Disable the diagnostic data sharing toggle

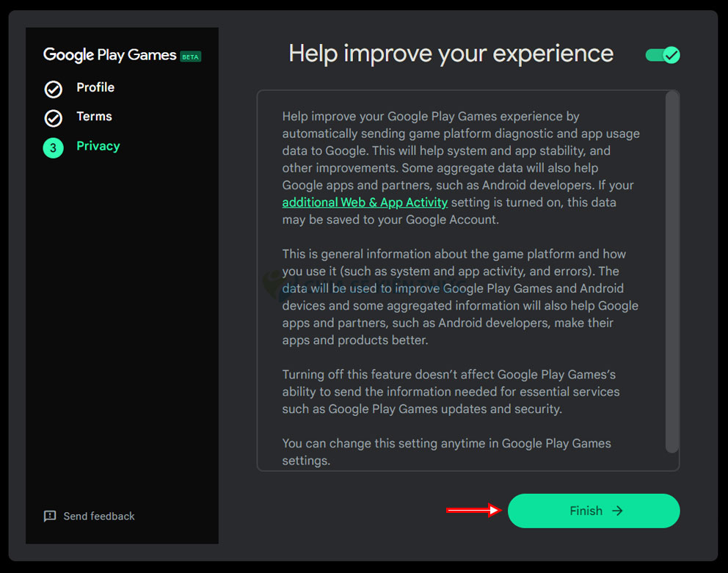coord(663,55)
